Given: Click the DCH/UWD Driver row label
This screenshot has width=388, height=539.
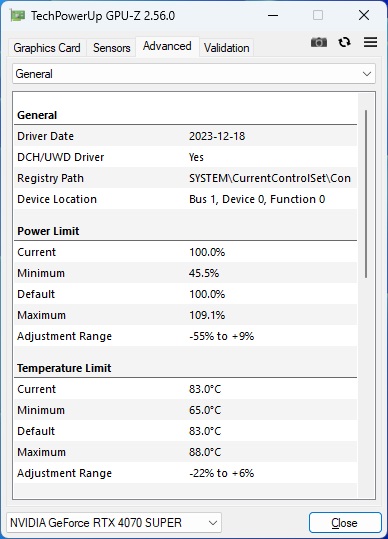Looking at the screenshot, I should click(60, 157).
